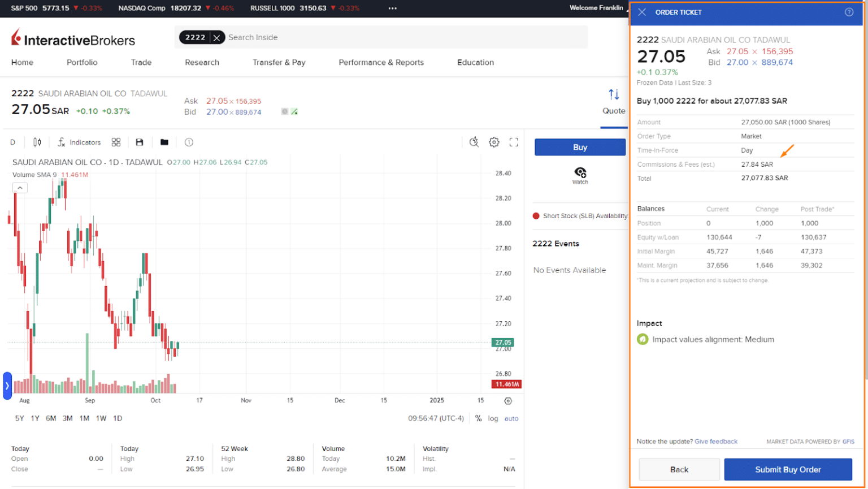The image size is (868, 489).
Task: Open the Order Ticket help icon
Action: [849, 12]
